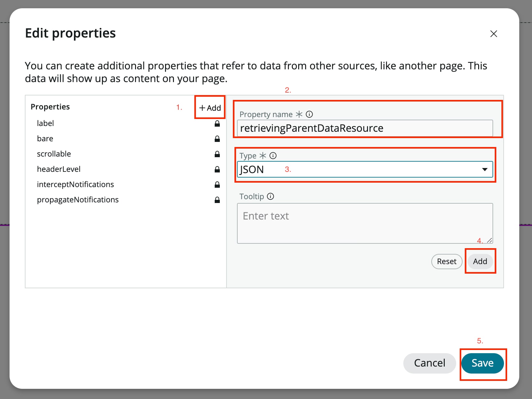The width and height of the screenshot is (532, 399).
Task: Close the Edit properties dialog
Action: [493, 34]
